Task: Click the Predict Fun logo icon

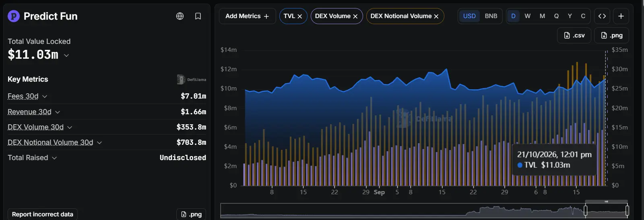Action: pyautogui.click(x=14, y=16)
